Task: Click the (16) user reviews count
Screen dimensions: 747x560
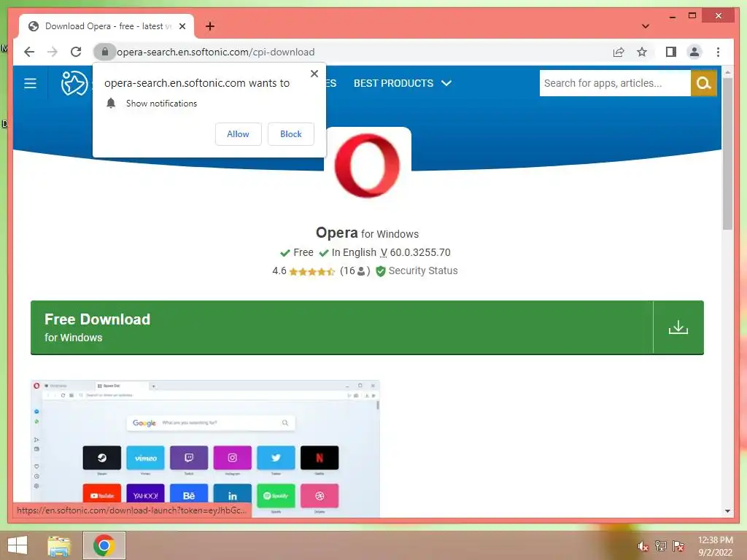Action: (355, 271)
